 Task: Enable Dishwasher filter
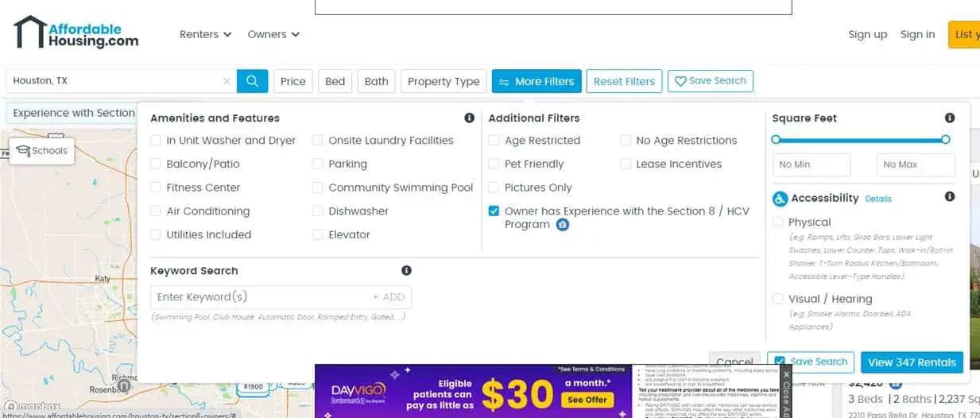pyautogui.click(x=318, y=211)
